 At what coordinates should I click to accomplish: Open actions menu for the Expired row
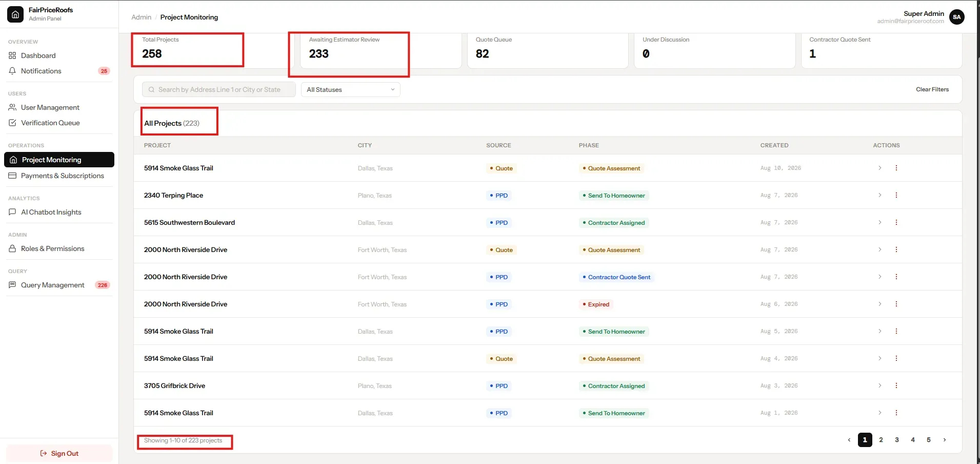tap(896, 304)
